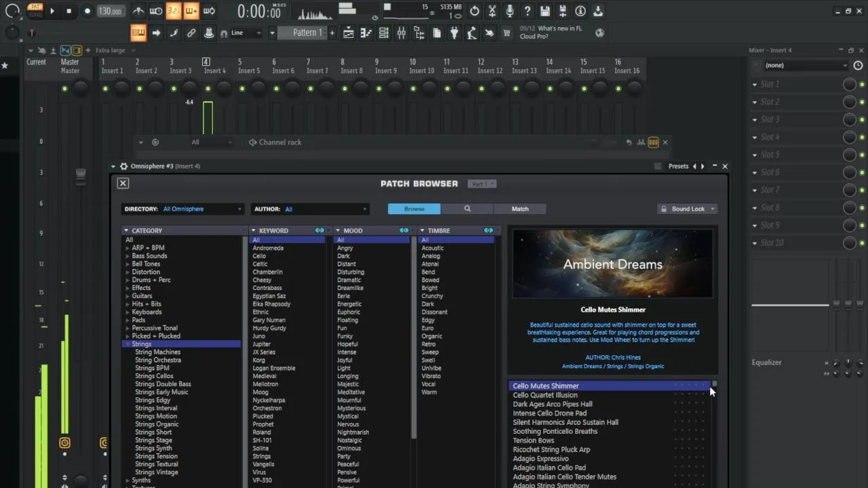Open the Playlist view icon
This screenshot has width=868, height=488.
348,33
